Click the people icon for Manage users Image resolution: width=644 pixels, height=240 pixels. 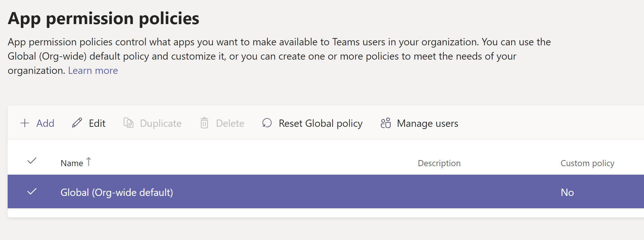point(386,123)
